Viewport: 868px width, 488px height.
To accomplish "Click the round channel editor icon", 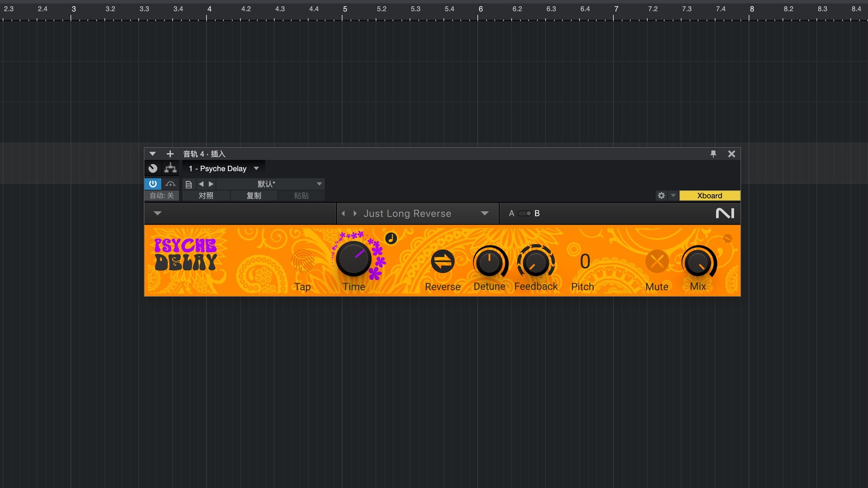I will click(153, 169).
